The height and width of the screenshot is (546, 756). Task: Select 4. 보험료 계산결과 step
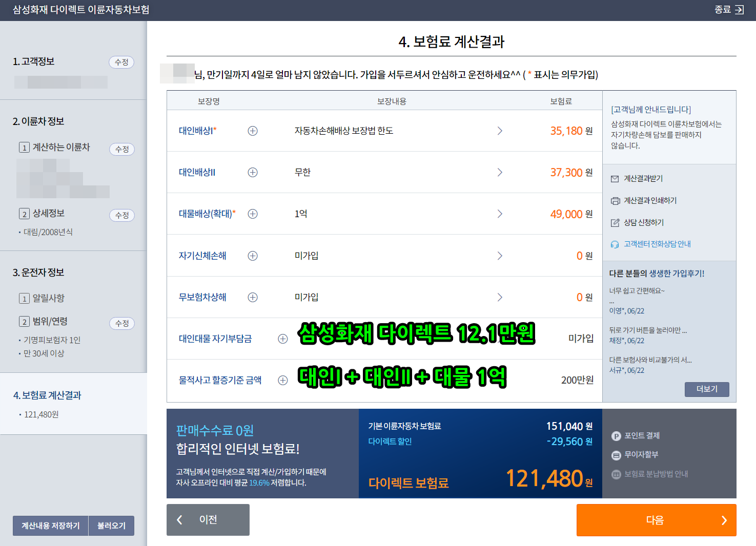pyautogui.click(x=47, y=395)
